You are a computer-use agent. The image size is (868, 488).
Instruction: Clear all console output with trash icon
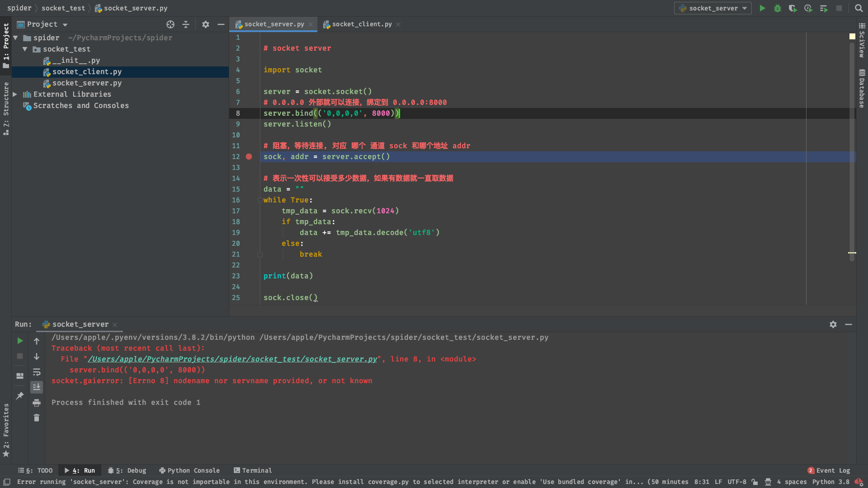pyautogui.click(x=37, y=418)
